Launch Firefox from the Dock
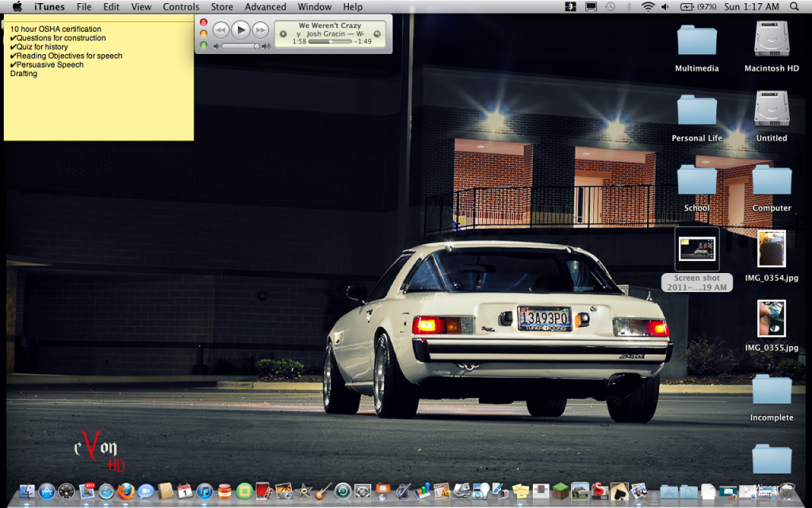This screenshot has height=508, width=812. point(125,491)
